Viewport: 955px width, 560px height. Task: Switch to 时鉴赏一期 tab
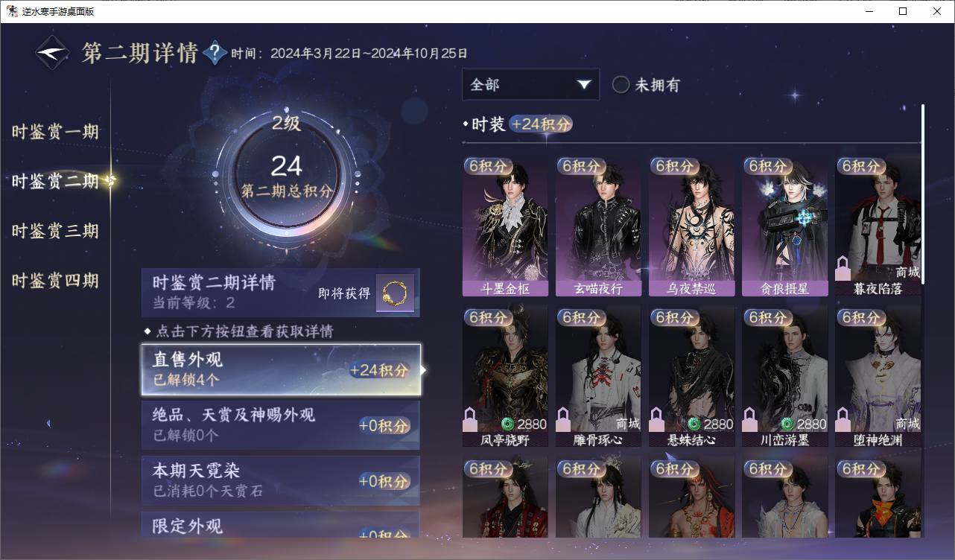tap(55, 133)
